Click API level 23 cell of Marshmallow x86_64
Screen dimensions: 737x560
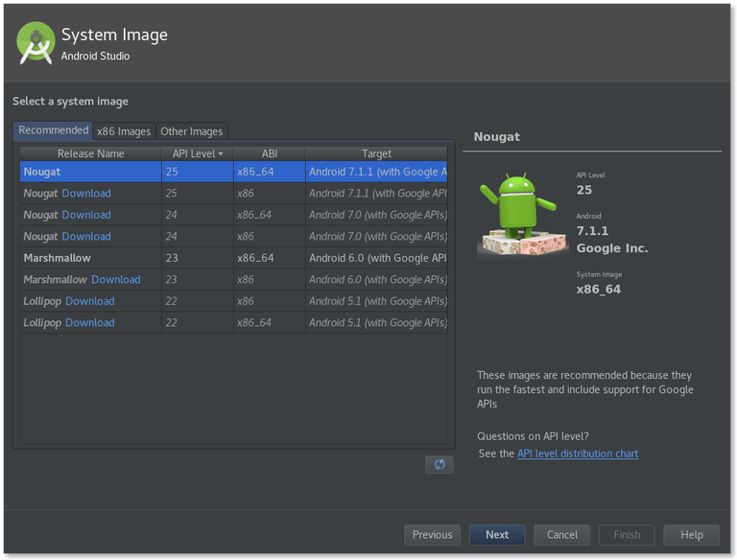[x=198, y=258]
